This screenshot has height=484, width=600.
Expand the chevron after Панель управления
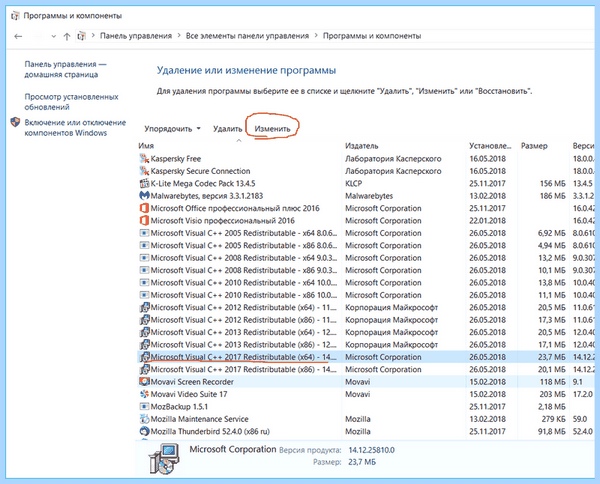pyautogui.click(x=179, y=36)
